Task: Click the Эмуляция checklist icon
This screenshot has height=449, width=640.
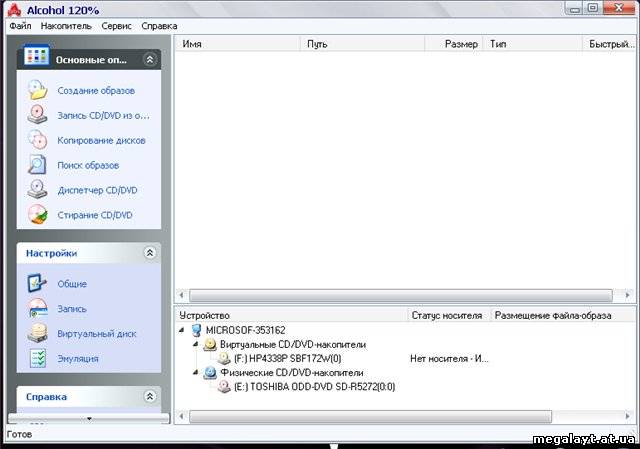Action: point(37,358)
